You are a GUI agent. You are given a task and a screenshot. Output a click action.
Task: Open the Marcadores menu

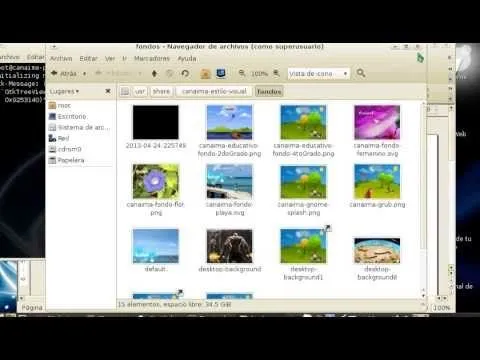(152, 59)
